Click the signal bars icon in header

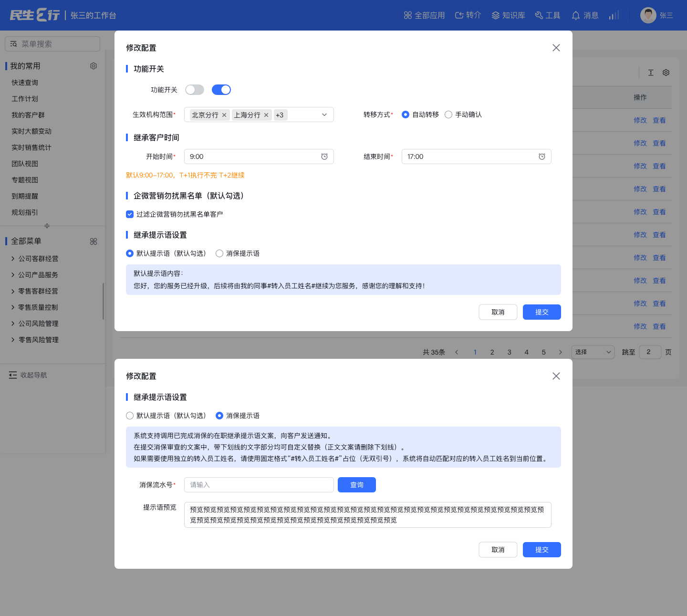pyautogui.click(x=614, y=15)
